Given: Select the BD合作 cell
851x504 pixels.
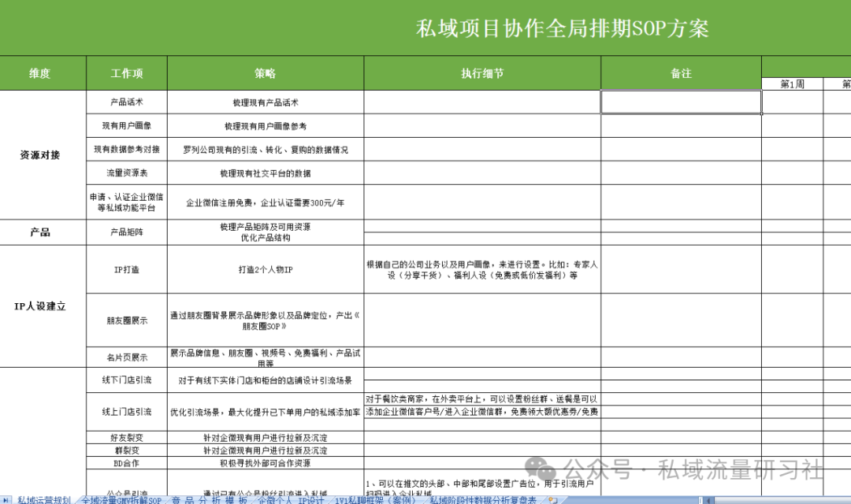Looking at the screenshot, I should click(127, 463).
